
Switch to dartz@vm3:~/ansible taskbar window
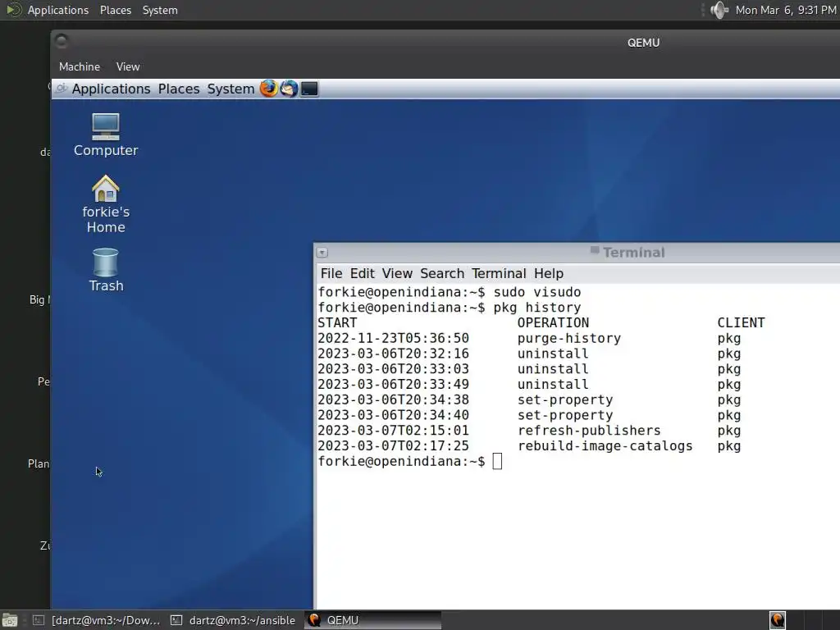(x=233, y=620)
